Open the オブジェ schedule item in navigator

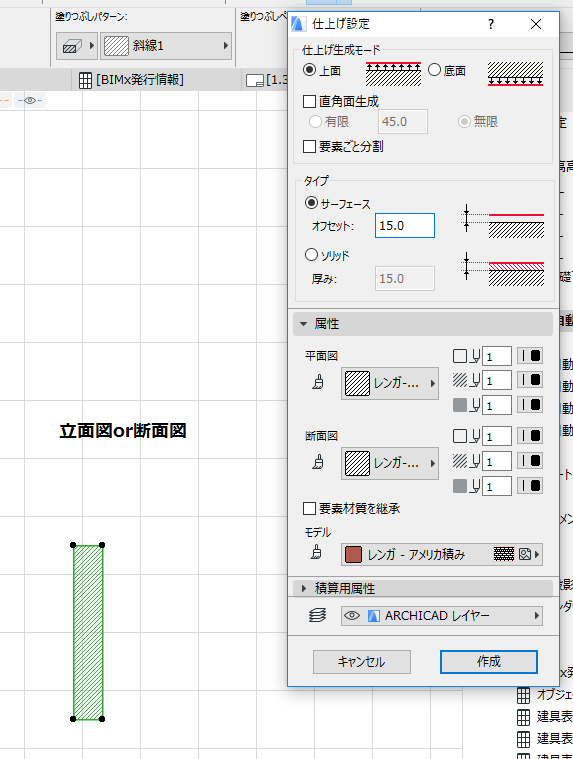point(555,695)
